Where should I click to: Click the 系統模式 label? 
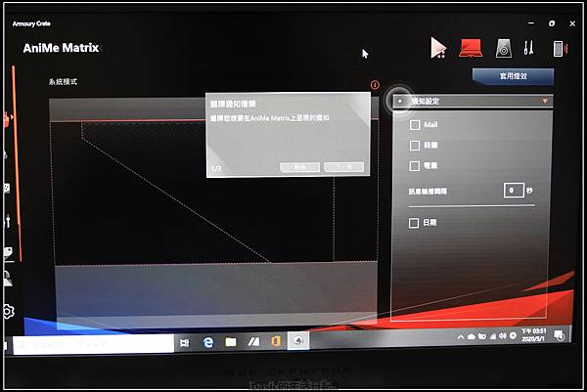63,81
